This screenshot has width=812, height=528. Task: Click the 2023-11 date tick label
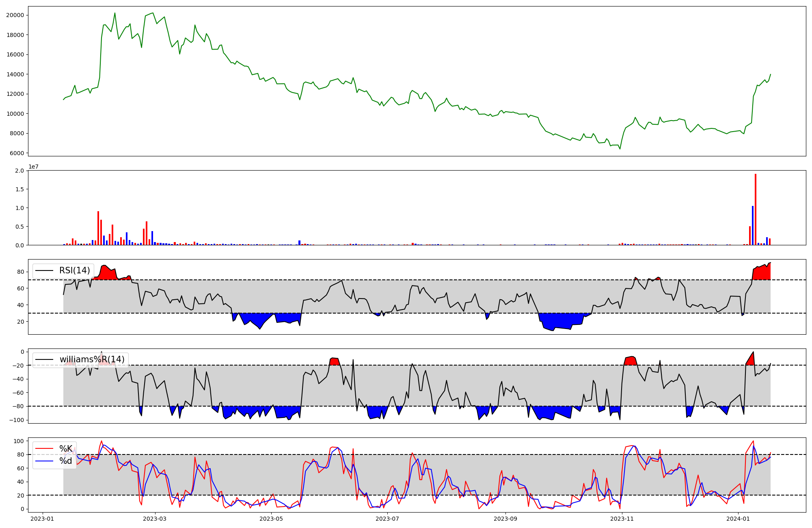pyautogui.click(x=622, y=519)
